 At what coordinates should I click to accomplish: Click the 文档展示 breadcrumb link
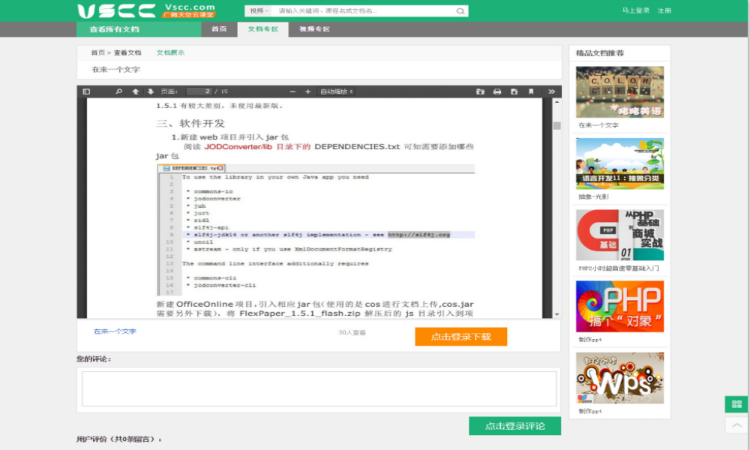pyautogui.click(x=170, y=53)
